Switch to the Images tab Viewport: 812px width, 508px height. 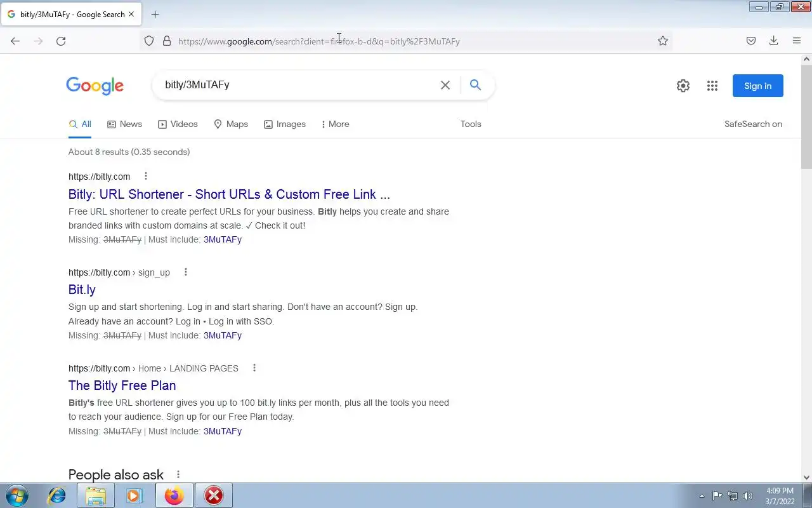coord(285,124)
